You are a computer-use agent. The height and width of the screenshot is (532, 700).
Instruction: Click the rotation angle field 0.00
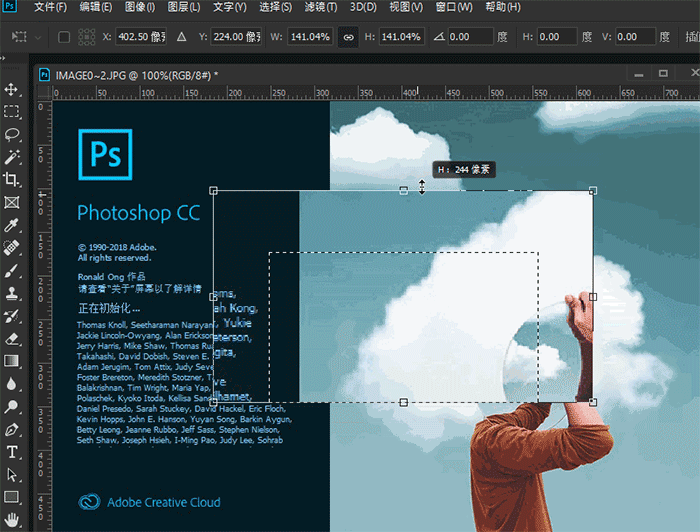tap(470, 37)
